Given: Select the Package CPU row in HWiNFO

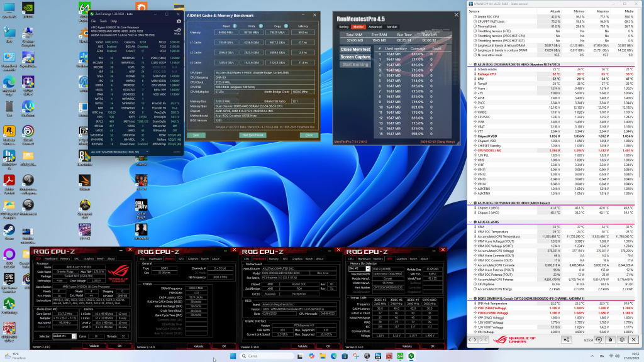Looking at the screenshot, I should coord(554,74).
